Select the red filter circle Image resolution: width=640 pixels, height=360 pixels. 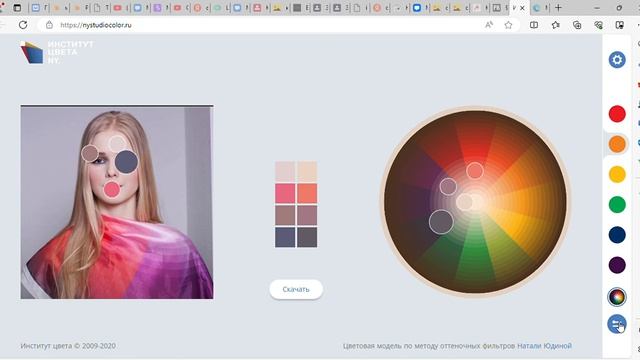[x=617, y=114]
